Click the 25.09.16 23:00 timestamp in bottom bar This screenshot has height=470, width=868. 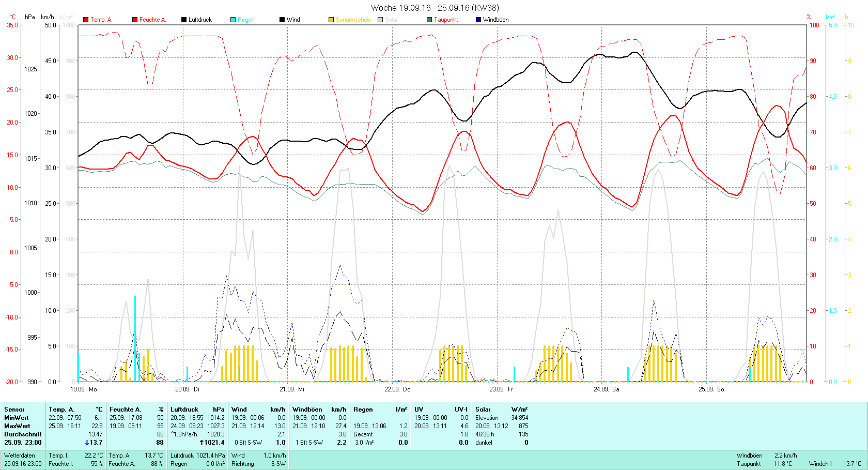point(23,464)
